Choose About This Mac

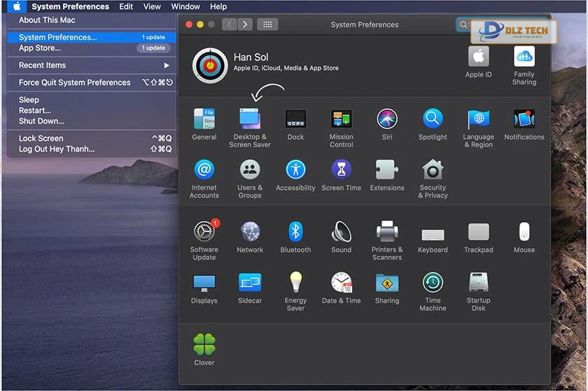pos(92,20)
